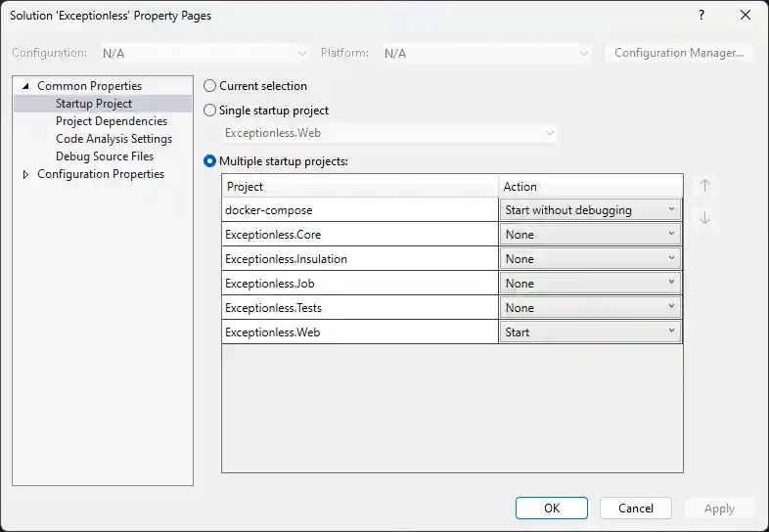Open Action dropdown for Exceptionless.Job
The width and height of the screenshot is (769, 532).
pos(590,284)
